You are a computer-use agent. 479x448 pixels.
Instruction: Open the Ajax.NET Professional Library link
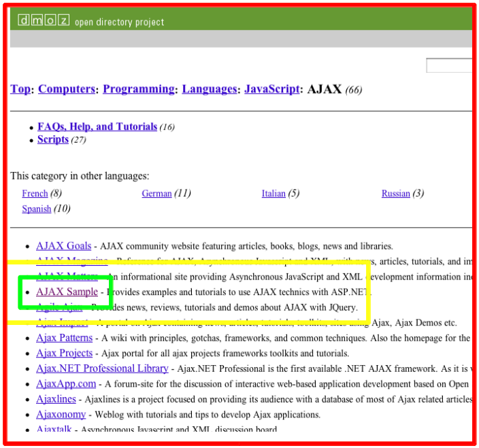click(x=102, y=368)
